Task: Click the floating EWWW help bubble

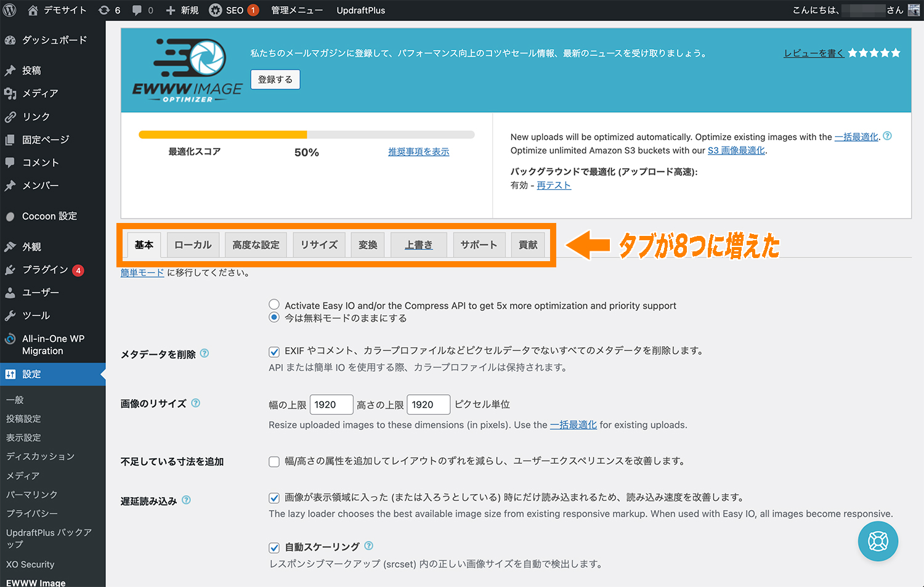Action: point(878,541)
